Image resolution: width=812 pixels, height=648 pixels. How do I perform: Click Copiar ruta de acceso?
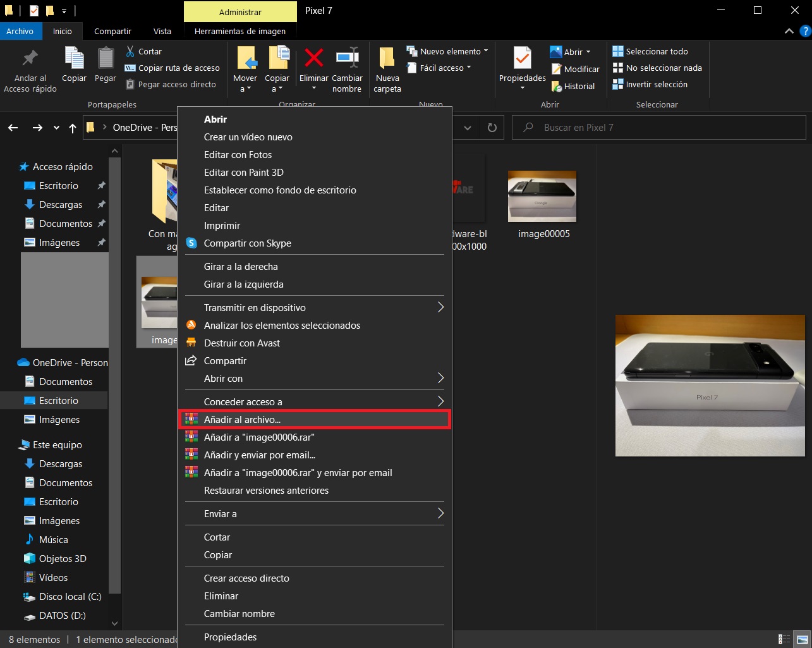tap(172, 68)
